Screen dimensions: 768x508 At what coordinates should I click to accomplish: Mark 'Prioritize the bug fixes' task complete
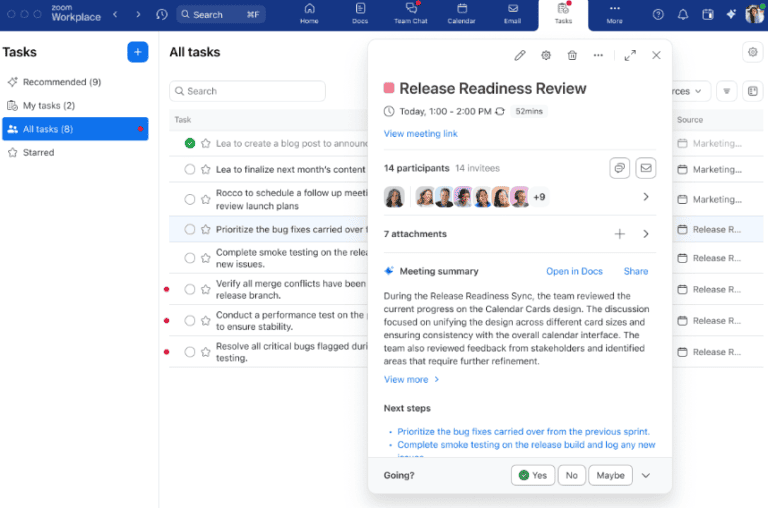coord(190,229)
